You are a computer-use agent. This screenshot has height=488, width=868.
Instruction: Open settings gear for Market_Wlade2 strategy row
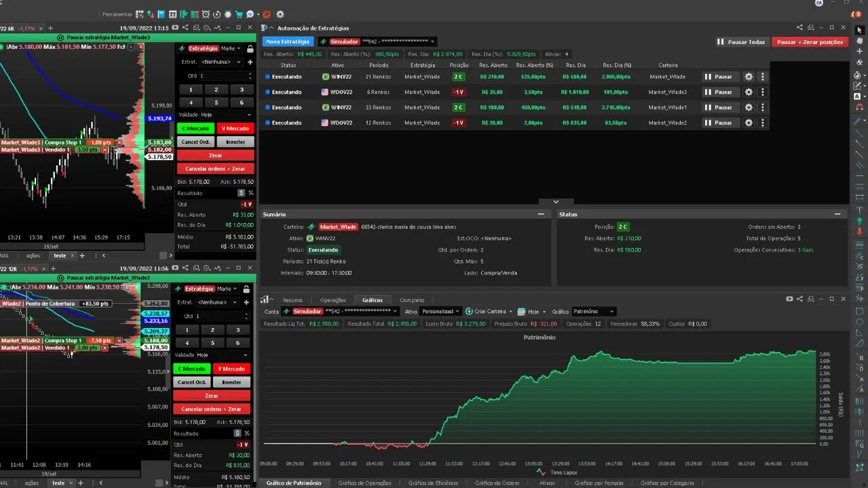click(749, 123)
